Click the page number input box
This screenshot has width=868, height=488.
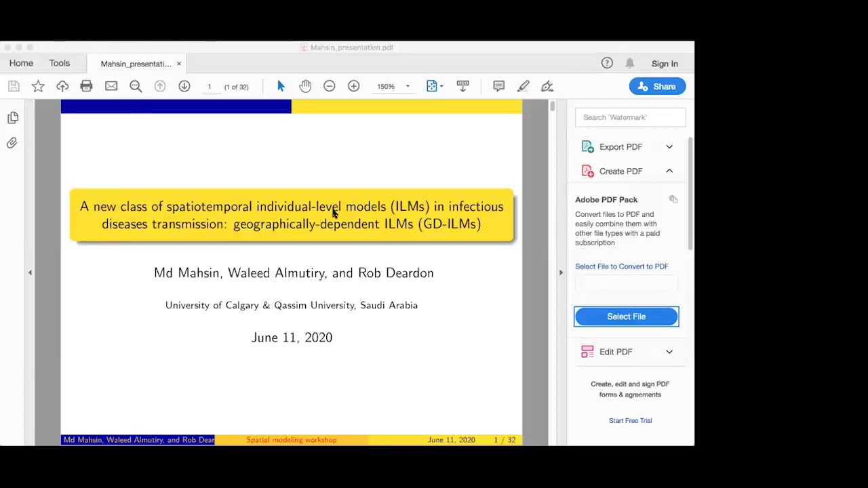[x=210, y=87]
